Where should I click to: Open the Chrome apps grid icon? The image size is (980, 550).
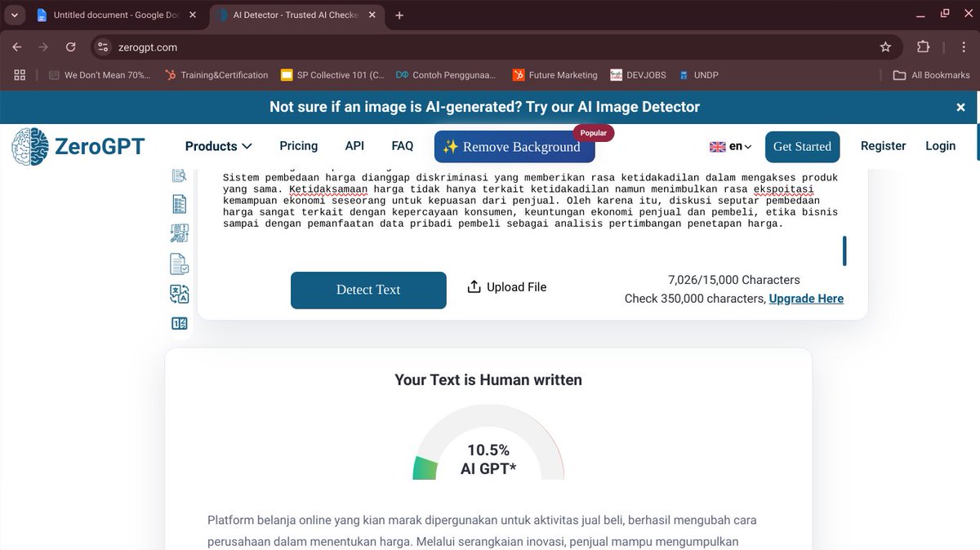click(x=20, y=75)
